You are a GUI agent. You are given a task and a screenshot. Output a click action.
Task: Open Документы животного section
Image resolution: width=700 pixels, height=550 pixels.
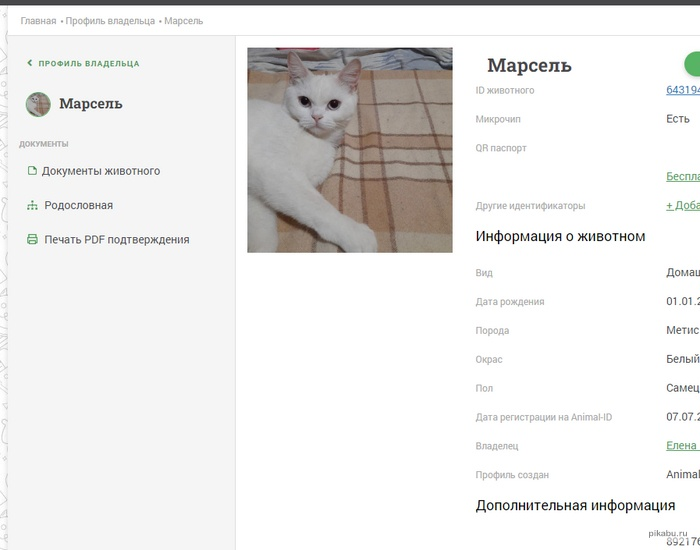[x=101, y=171]
